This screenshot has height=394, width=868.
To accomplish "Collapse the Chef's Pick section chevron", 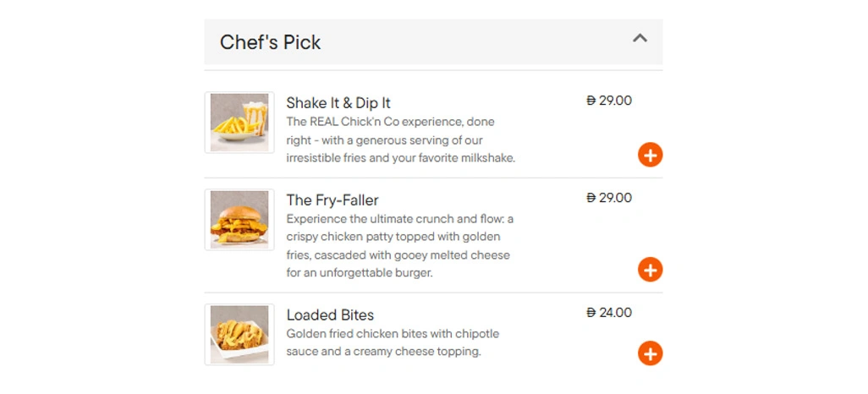I will [640, 38].
